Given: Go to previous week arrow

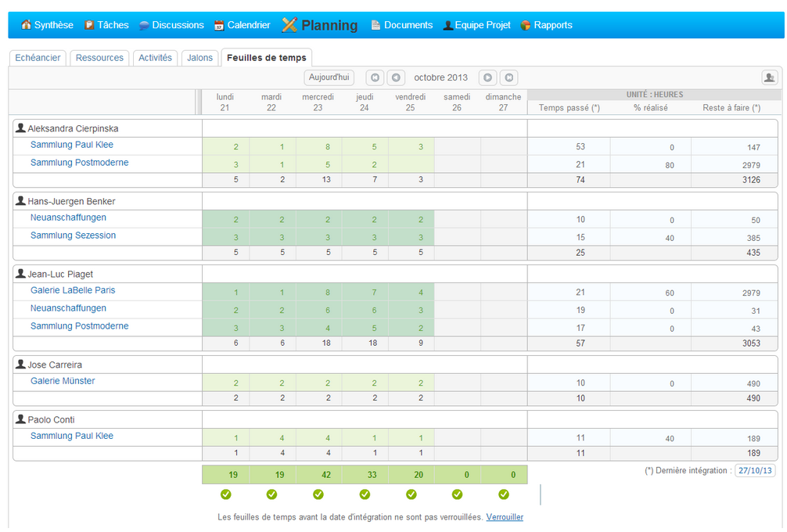Looking at the screenshot, I should click(x=396, y=77).
